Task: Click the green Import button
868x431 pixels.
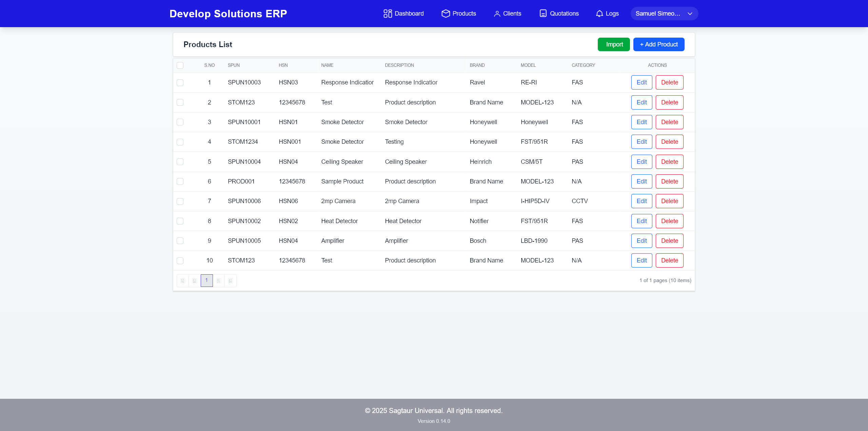Action: [x=614, y=44]
